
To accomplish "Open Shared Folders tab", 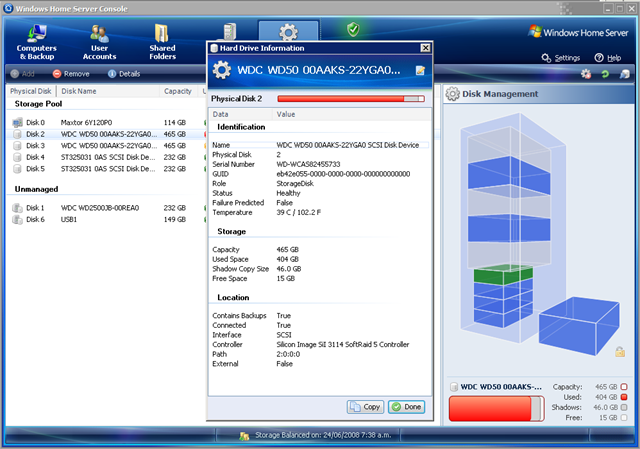I will click(162, 42).
